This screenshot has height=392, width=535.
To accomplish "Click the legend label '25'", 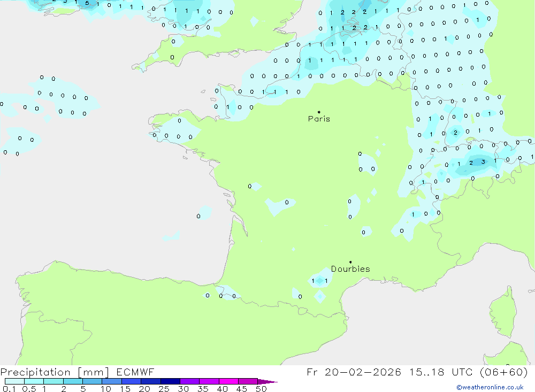I will 164,389.
